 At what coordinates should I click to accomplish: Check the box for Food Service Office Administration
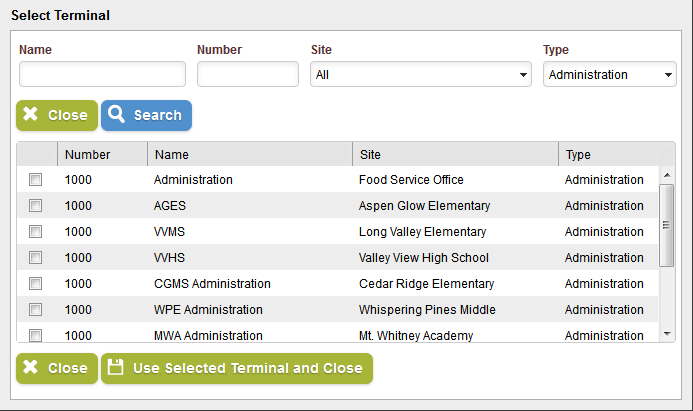click(35, 179)
